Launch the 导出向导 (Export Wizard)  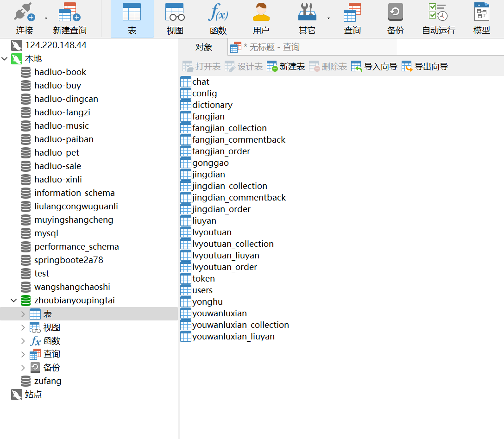[x=425, y=67]
